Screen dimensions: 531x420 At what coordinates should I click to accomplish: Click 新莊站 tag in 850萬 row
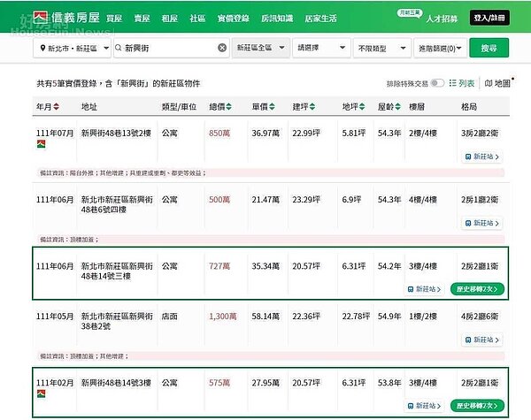click(x=482, y=157)
